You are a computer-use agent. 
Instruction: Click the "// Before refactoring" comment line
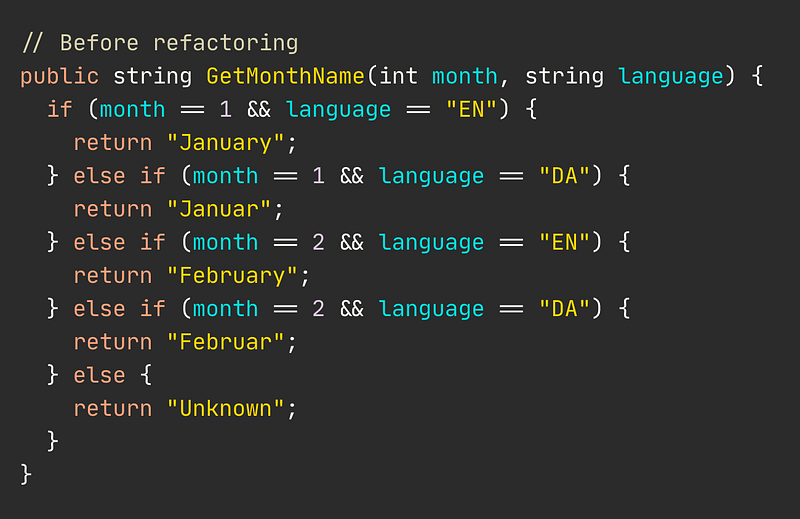pos(160,43)
